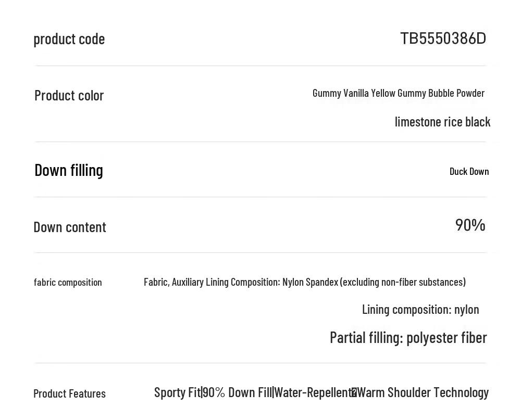Click the "Gummy Bubble Powder" color text
The width and height of the screenshot is (521, 420).
441,93
